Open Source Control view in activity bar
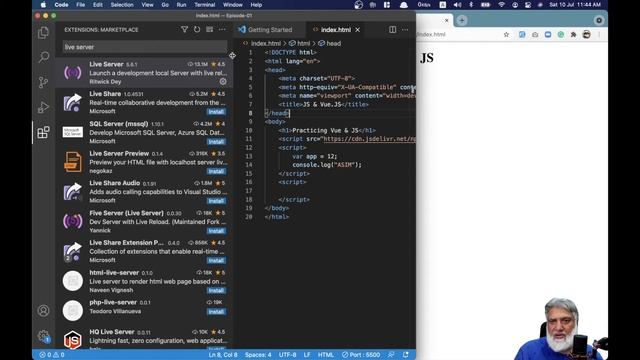The image size is (640, 360). pyautogui.click(x=43, y=82)
